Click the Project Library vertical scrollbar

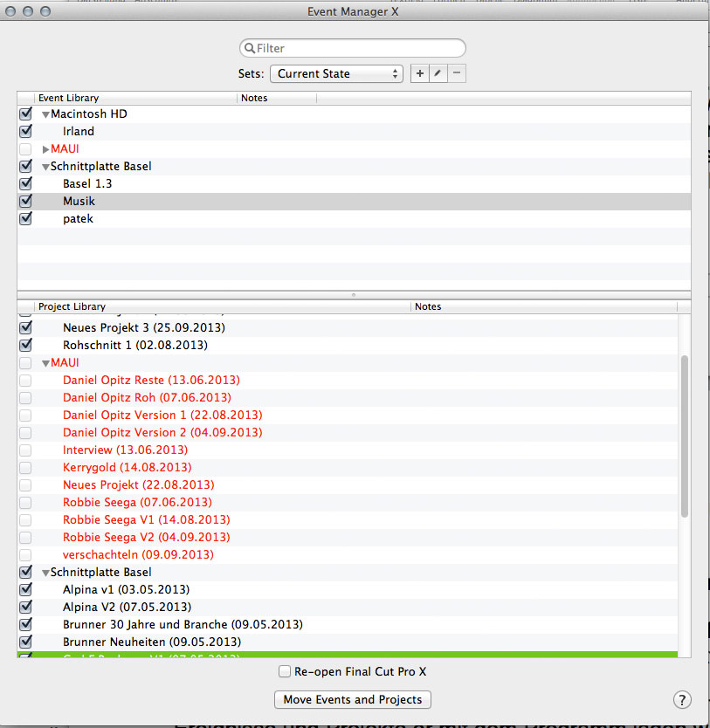pos(684,436)
